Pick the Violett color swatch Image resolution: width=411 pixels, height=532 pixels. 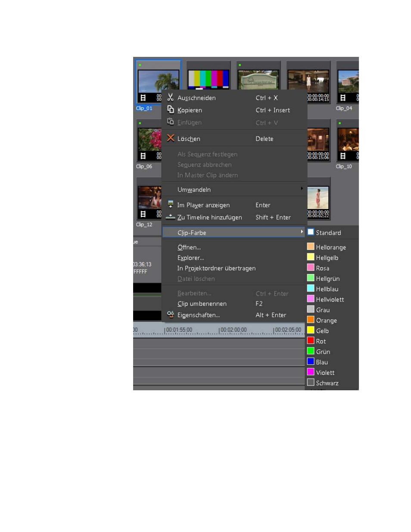pos(311,372)
